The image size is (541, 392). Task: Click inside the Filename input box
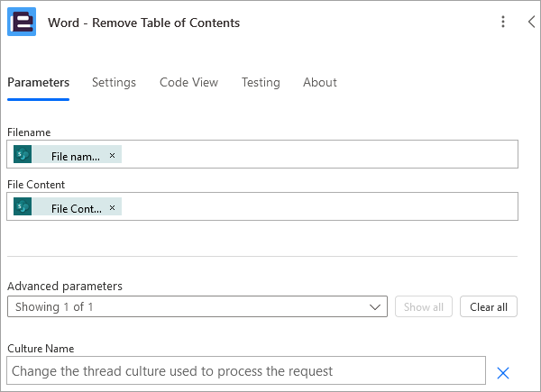point(319,154)
